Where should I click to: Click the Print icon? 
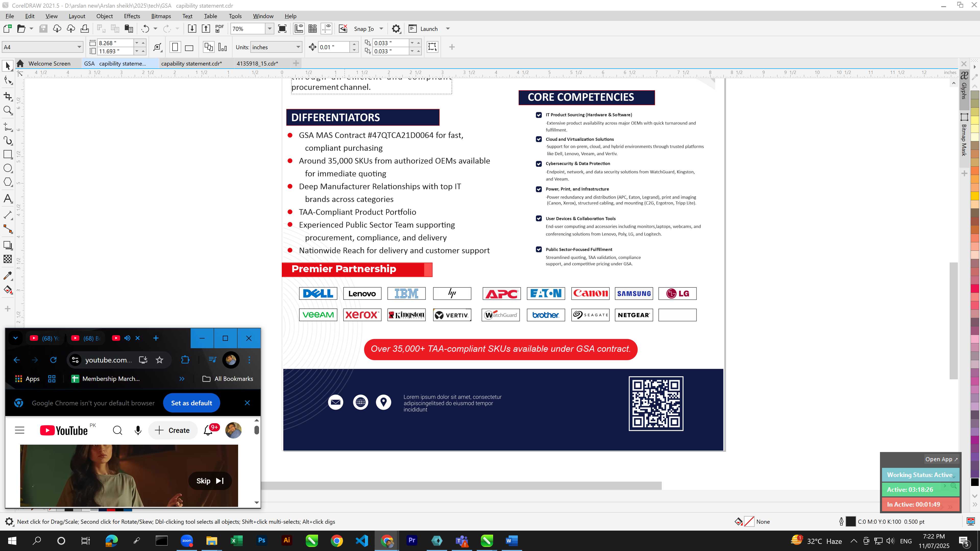85,29
